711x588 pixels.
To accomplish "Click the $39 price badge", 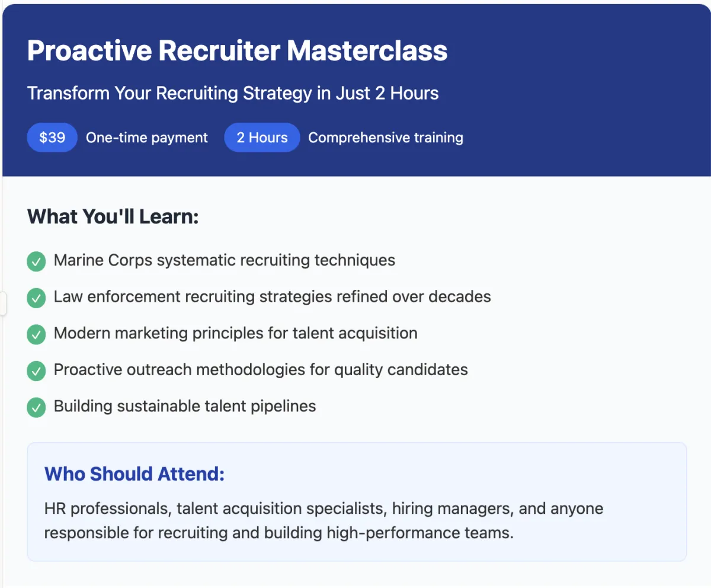I will [x=52, y=138].
